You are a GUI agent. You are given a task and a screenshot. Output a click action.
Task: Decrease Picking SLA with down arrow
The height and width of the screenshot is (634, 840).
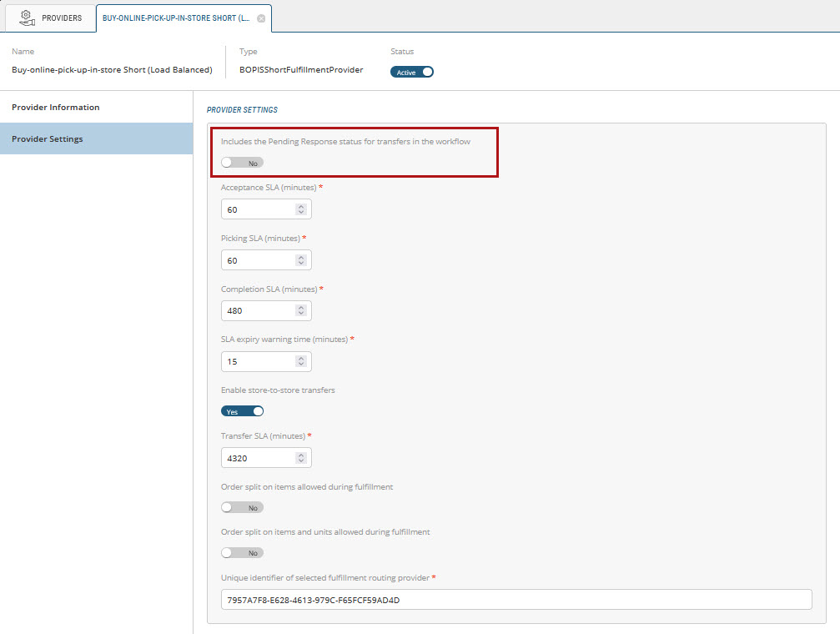coord(301,264)
